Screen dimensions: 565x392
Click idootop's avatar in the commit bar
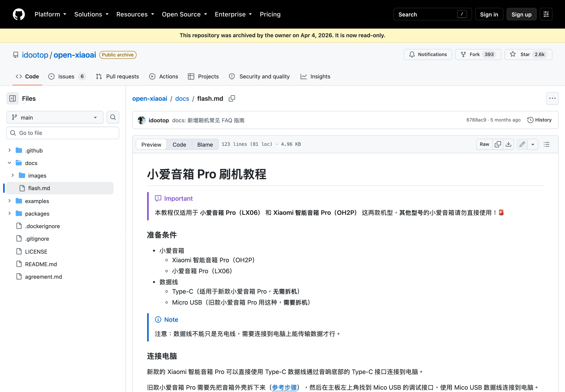(142, 120)
